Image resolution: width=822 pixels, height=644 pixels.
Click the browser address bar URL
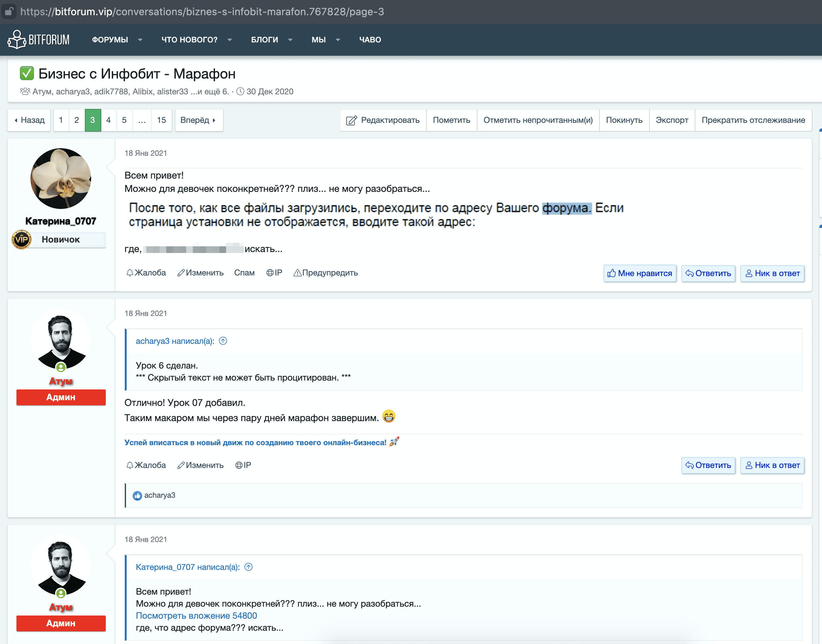[202, 12]
